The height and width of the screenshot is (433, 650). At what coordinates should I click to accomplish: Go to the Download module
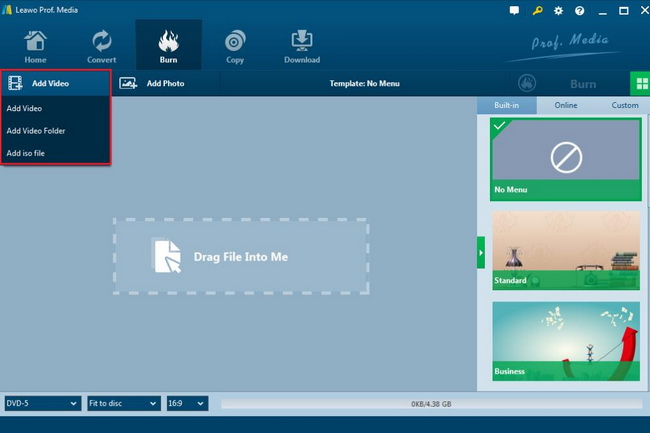pyautogui.click(x=302, y=47)
